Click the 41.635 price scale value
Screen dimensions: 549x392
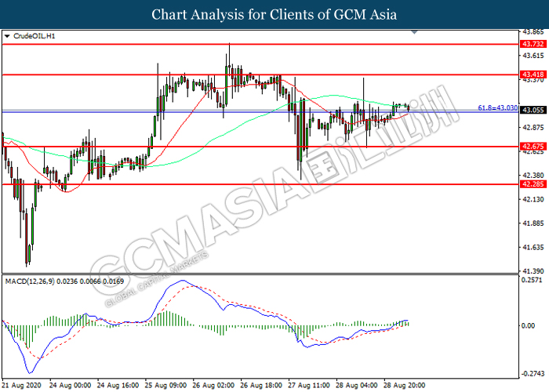(x=533, y=248)
